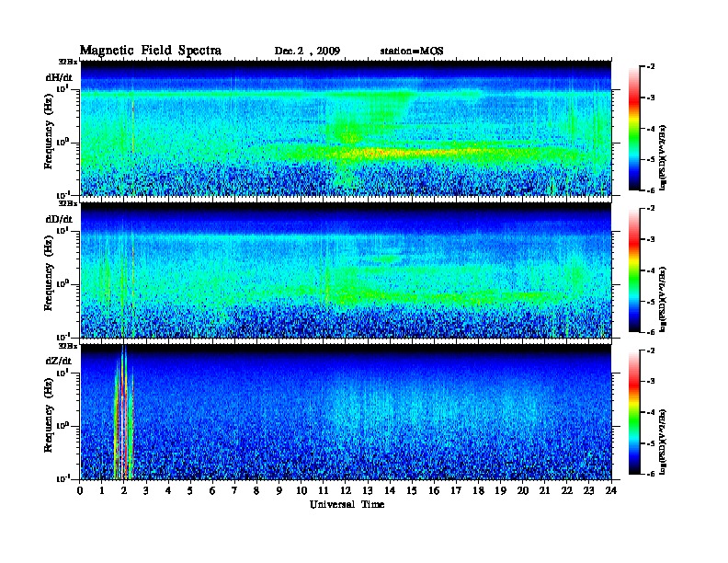
Task: Click the '-5' tick on dZ/dt color scale
Action: coord(650,443)
